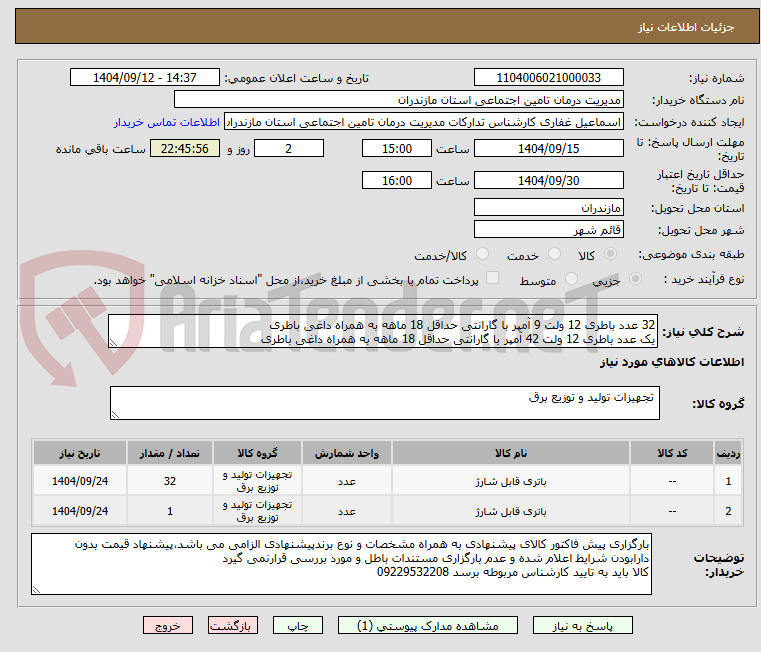The width and height of the screenshot is (761, 652).
Task: Click the remaining days field showing 2
Action: [x=289, y=148]
